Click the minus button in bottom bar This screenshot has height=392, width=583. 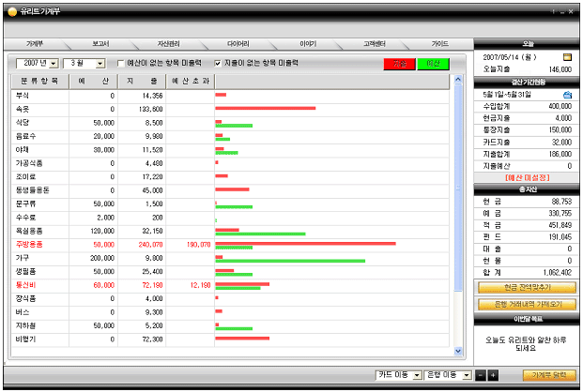click(x=481, y=375)
